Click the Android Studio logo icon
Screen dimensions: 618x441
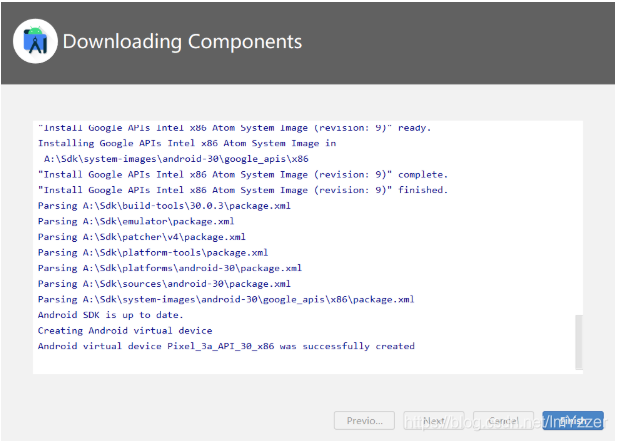[35, 41]
